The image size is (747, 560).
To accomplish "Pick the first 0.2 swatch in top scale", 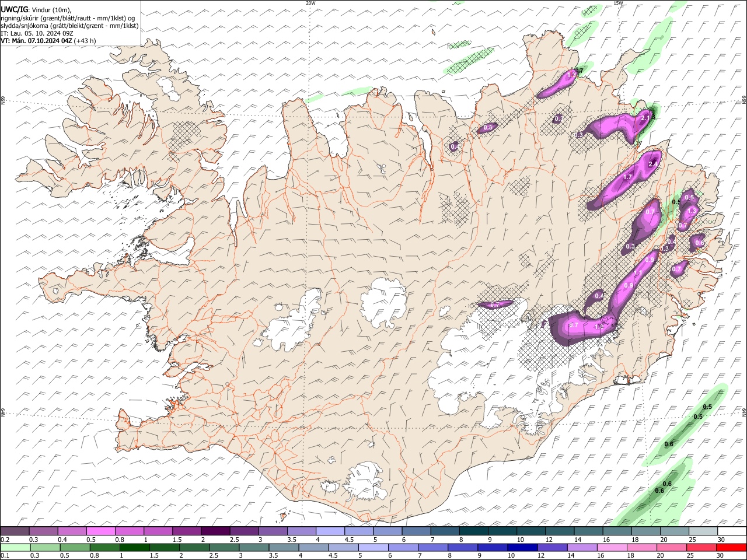I will click(15, 531).
